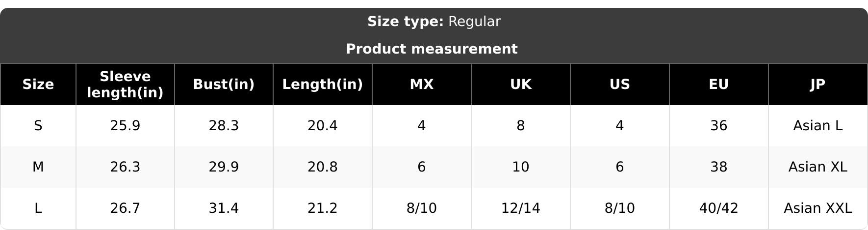Select the US column header
868x230 pixels.
[x=620, y=85]
